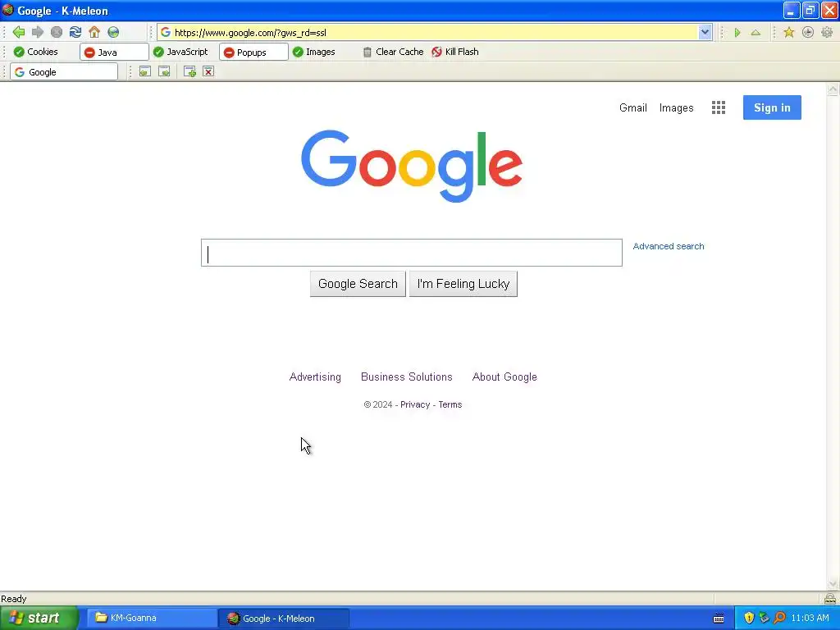Click the blue Sign in button
This screenshot has height=630, width=840.
click(772, 107)
